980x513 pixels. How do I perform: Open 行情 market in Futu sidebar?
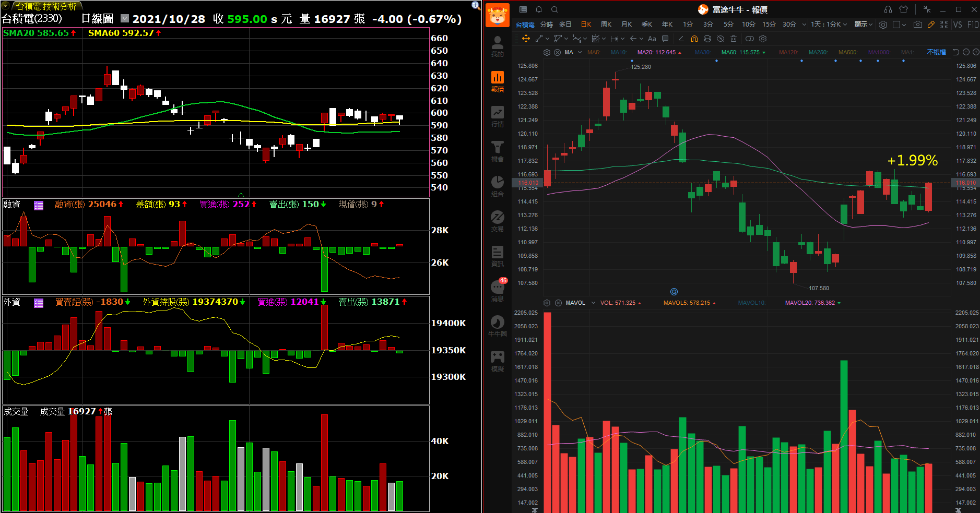[498, 116]
